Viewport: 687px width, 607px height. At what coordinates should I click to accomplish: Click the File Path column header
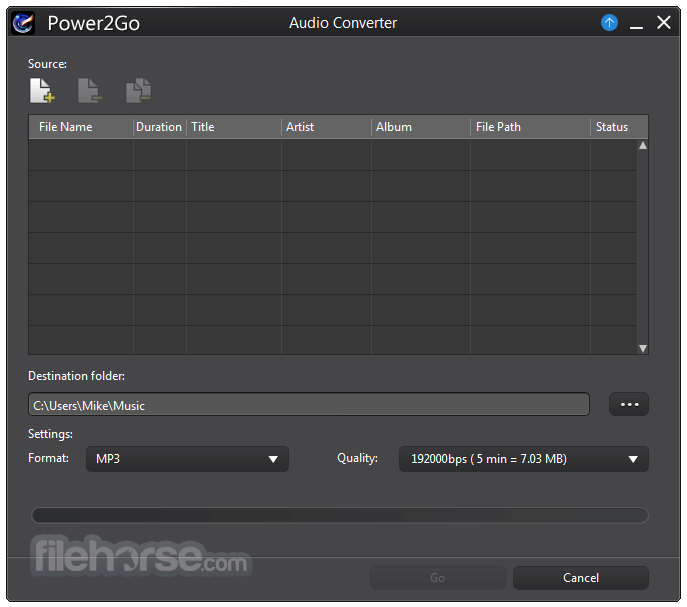tap(530, 127)
